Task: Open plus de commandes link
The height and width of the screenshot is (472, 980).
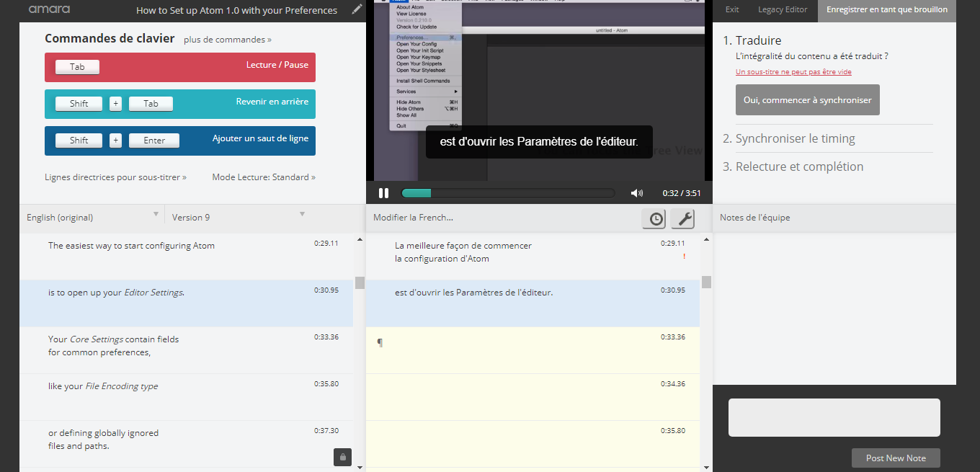Action: (228, 40)
